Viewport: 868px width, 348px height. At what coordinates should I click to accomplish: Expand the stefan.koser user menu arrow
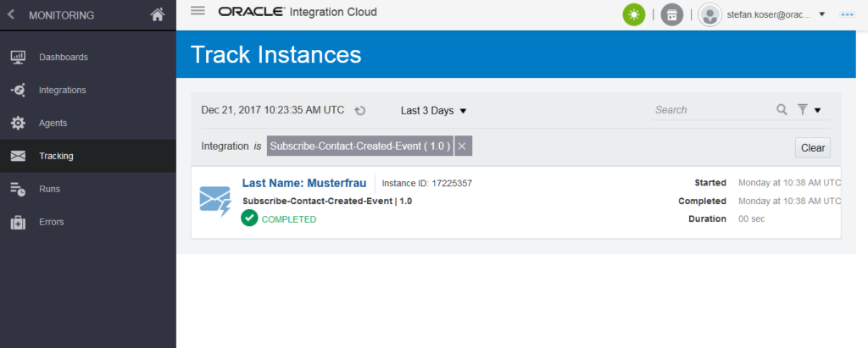click(822, 15)
